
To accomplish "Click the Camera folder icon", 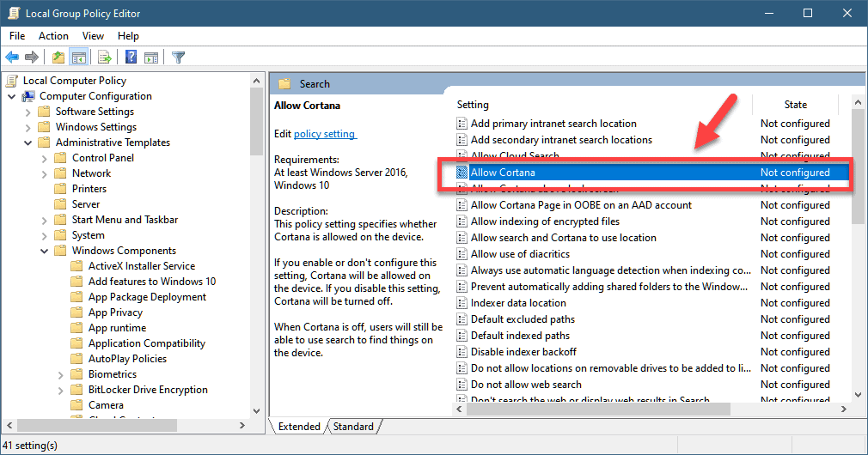I will (77, 405).
